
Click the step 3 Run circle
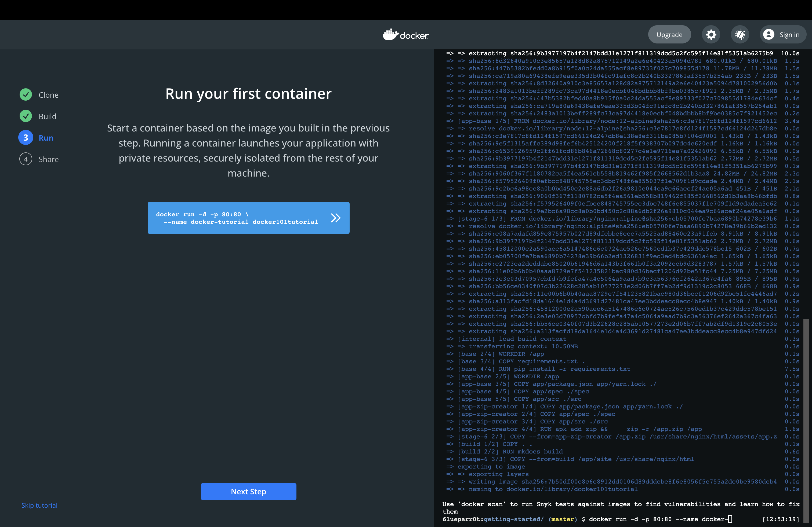pos(26,138)
